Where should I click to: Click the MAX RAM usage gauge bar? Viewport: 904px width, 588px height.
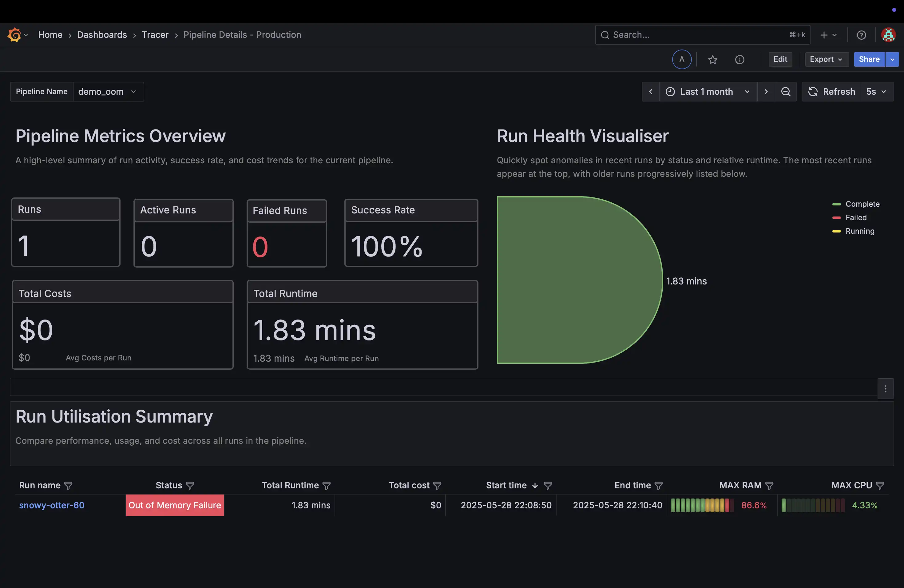pos(700,505)
